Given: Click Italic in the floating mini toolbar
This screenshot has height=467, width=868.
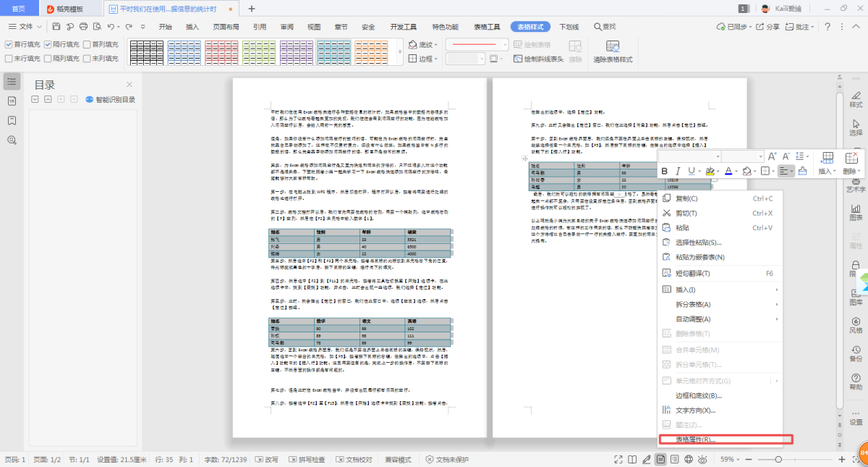Looking at the screenshot, I should click(x=678, y=171).
